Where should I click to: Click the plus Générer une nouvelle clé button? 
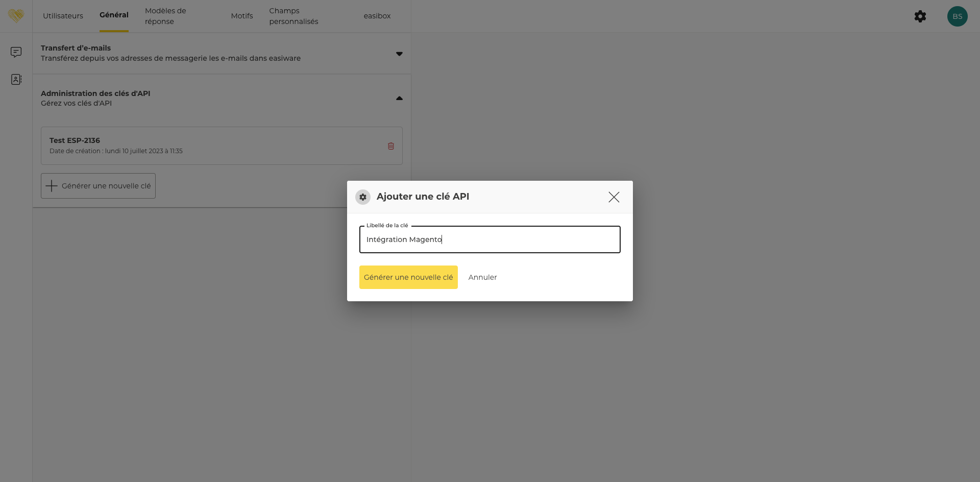(x=98, y=186)
